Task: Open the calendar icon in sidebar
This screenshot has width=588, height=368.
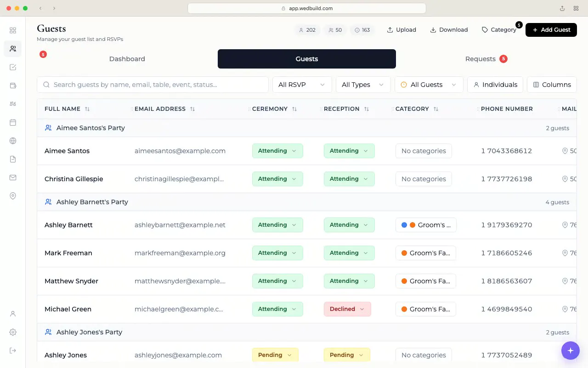Action: click(x=13, y=122)
